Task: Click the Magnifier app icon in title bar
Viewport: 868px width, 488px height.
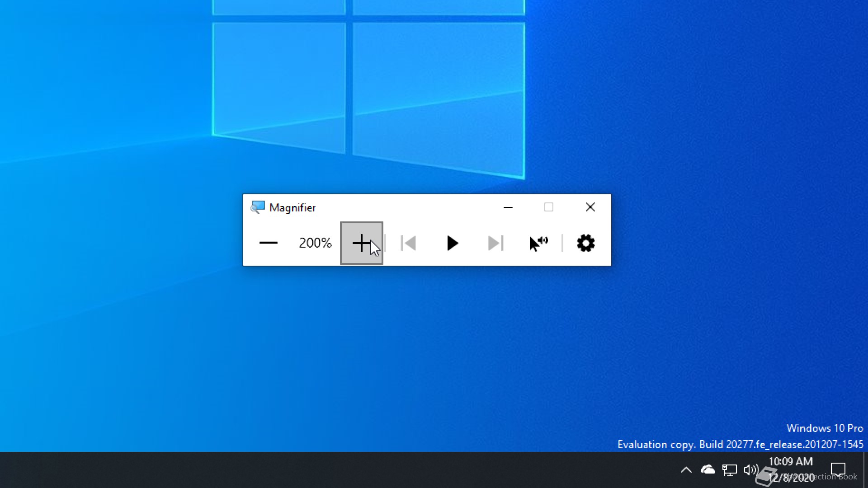Action: click(258, 207)
